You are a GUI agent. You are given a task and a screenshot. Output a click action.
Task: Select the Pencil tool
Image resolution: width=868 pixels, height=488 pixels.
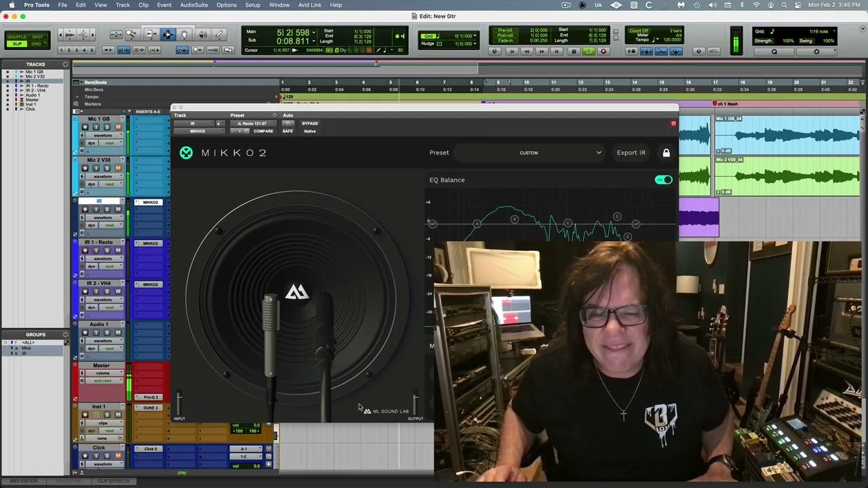[x=219, y=34]
